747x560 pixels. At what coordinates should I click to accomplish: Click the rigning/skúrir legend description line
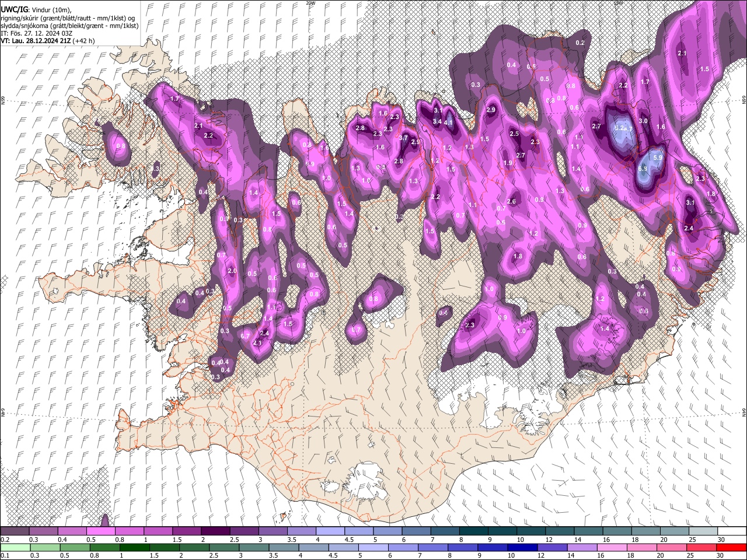pos(68,18)
